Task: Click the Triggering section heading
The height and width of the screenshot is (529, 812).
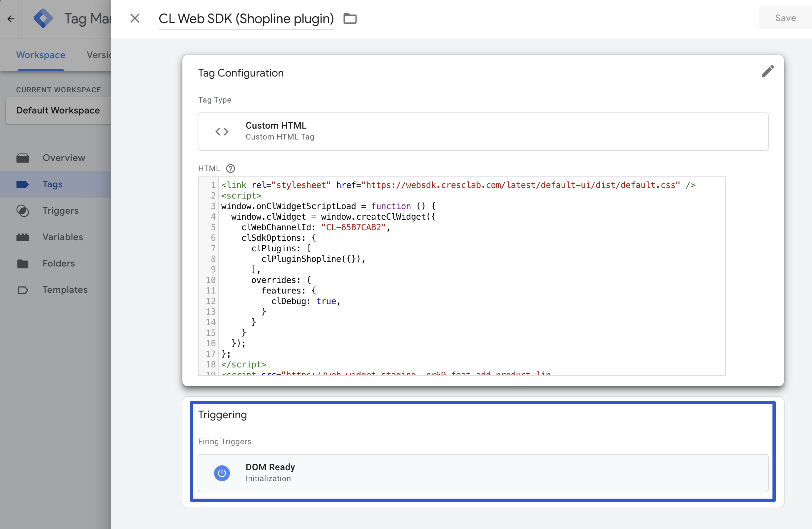Action: 222,415
